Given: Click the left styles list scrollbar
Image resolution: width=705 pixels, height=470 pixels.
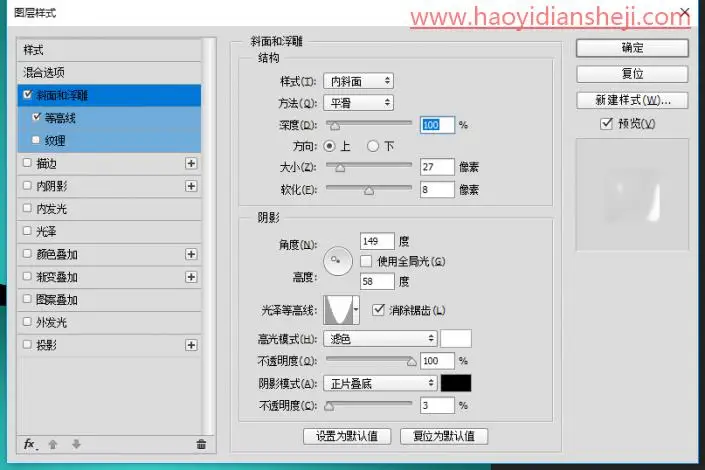Looking at the screenshot, I should pos(207,236).
